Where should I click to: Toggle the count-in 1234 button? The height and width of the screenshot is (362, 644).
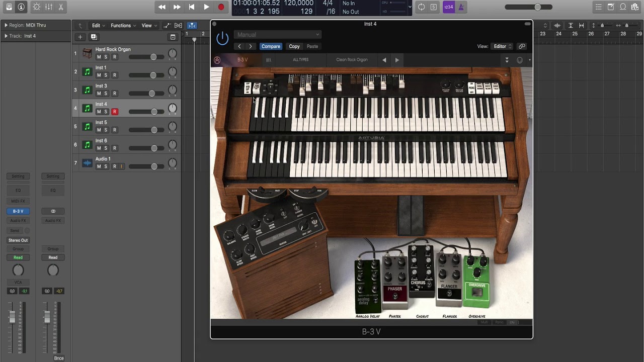click(448, 7)
